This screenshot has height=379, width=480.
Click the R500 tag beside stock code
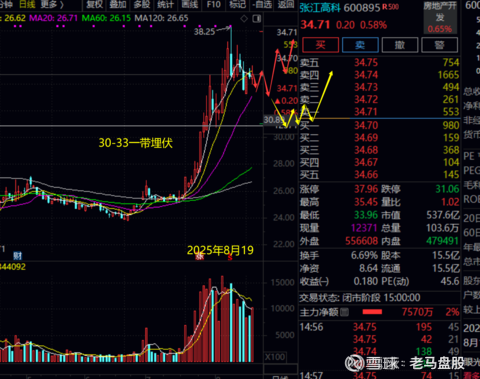click(x=390, y=7)
